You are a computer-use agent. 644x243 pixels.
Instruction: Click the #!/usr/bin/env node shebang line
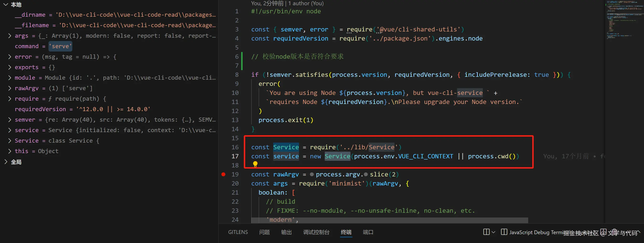286,11
